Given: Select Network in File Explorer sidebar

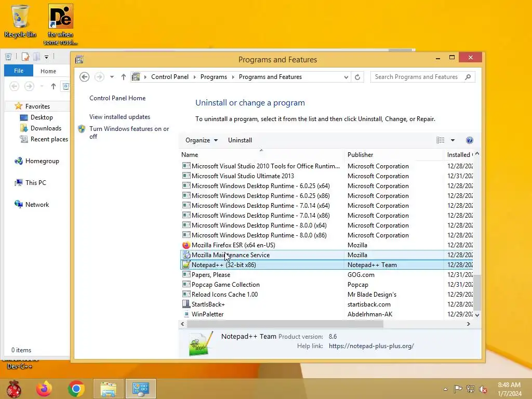Looking at the screenshot, I should pyautogui.click(x=37, y=204).
